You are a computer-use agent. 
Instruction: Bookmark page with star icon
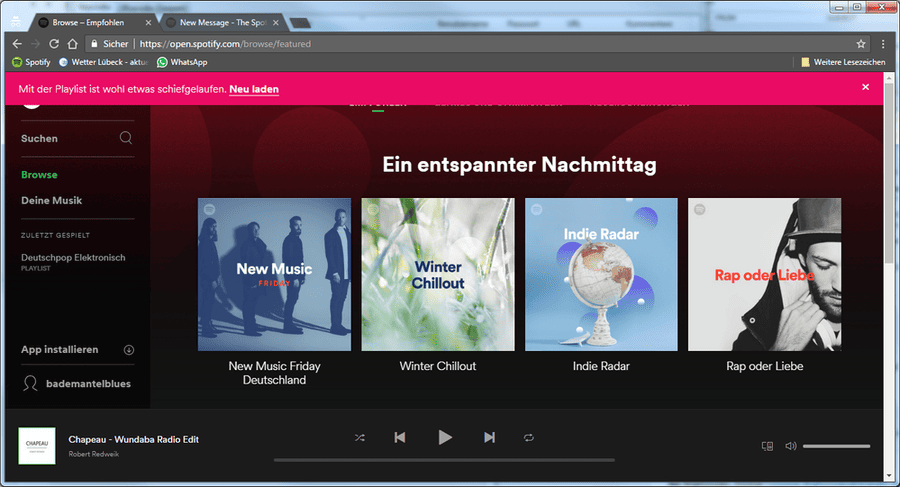coord(860,44)
